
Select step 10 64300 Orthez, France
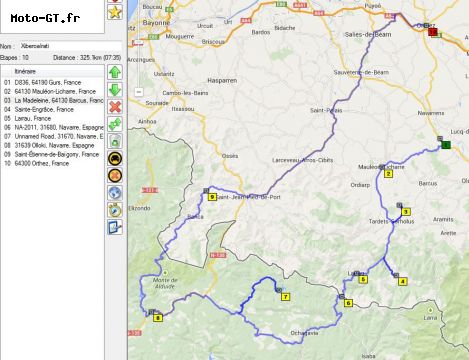53,163
